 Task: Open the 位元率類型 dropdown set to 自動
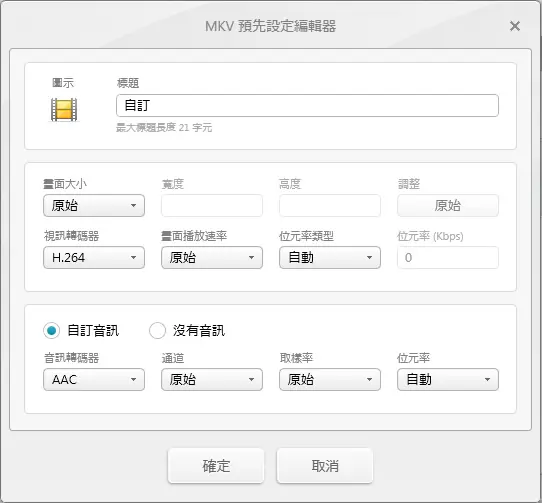[330, 258]
